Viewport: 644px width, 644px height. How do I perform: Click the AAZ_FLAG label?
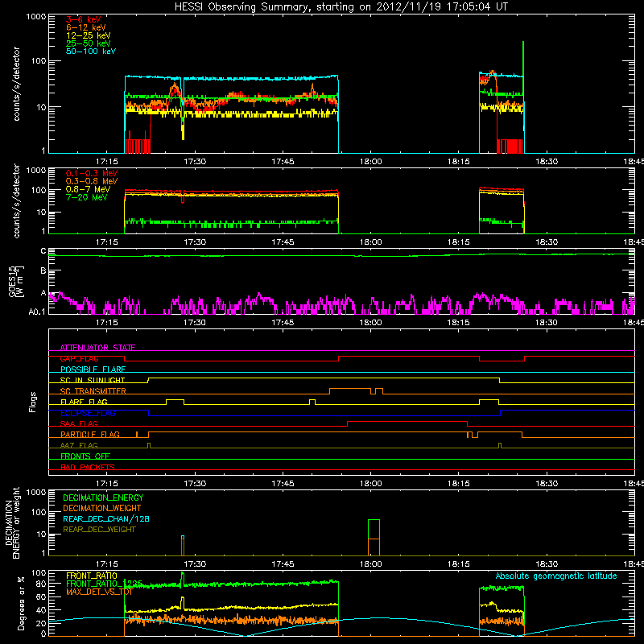[x=79, y=445]
